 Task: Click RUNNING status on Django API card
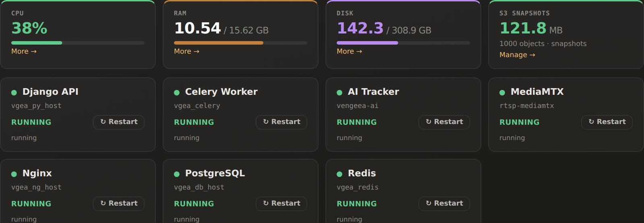[x=31, y=122]
